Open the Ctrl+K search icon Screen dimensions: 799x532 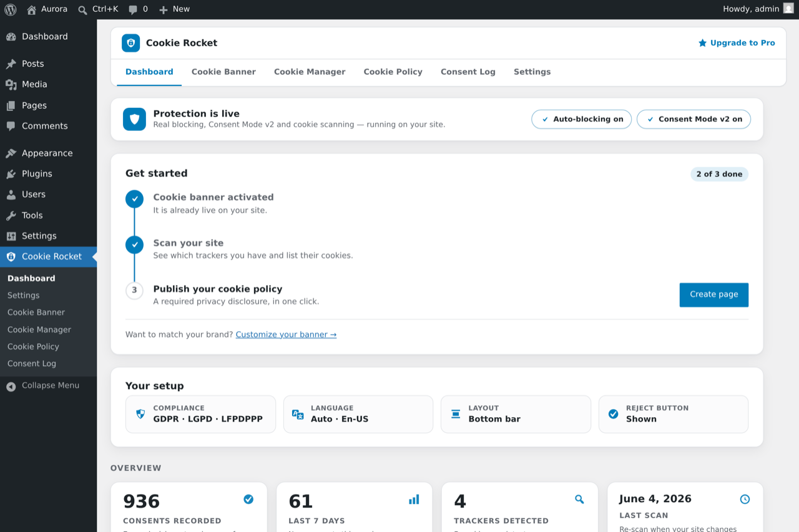tap(83, 9)
